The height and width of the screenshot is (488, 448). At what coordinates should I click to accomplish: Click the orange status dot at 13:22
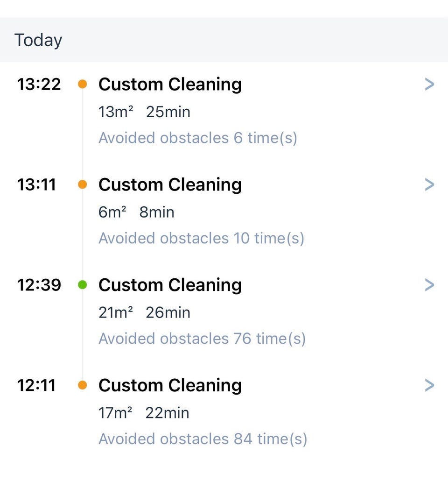tap(83, 85)
